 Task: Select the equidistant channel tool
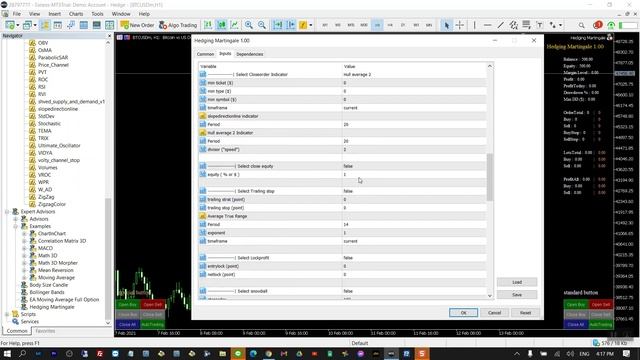513,25
